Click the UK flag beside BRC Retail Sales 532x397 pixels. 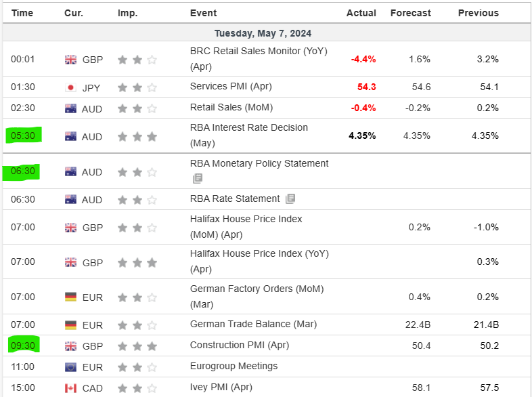(x=70, y=60)
